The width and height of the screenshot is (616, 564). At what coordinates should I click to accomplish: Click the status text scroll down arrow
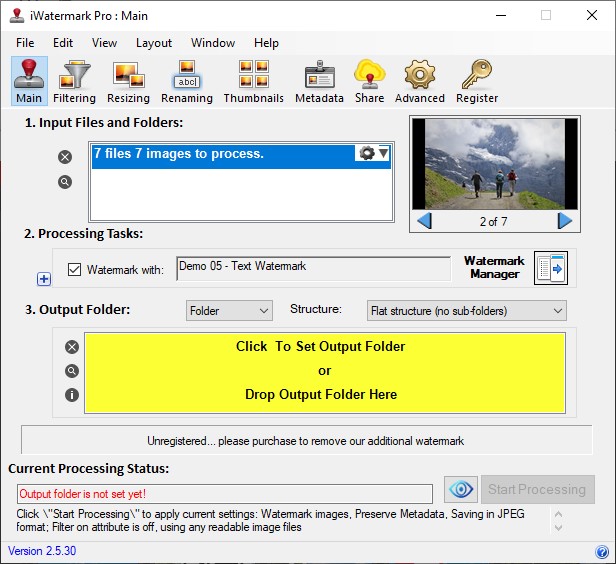click(x=558, y=528)
